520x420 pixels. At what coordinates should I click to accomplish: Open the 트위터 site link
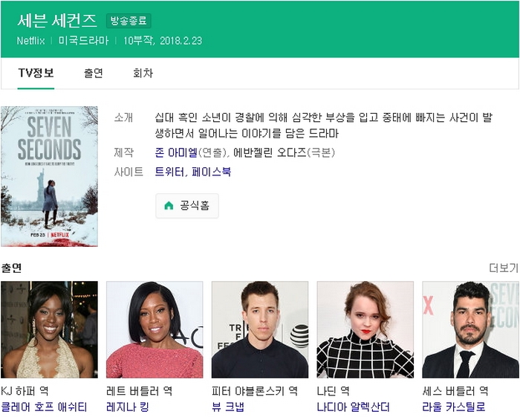point(169,172)
